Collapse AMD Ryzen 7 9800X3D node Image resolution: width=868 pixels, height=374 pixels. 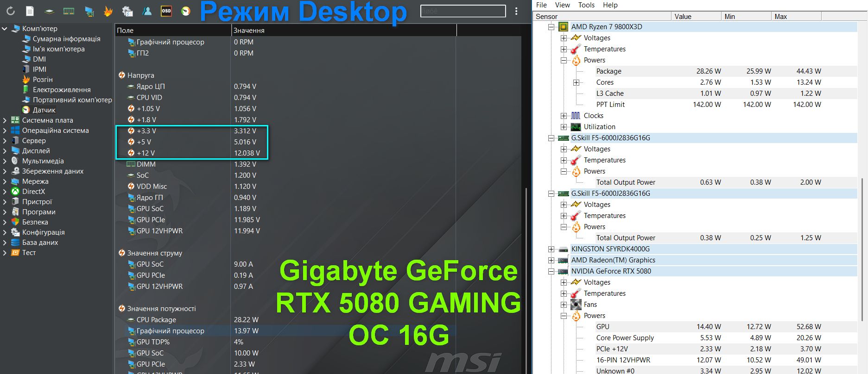(x=551, y=27)
